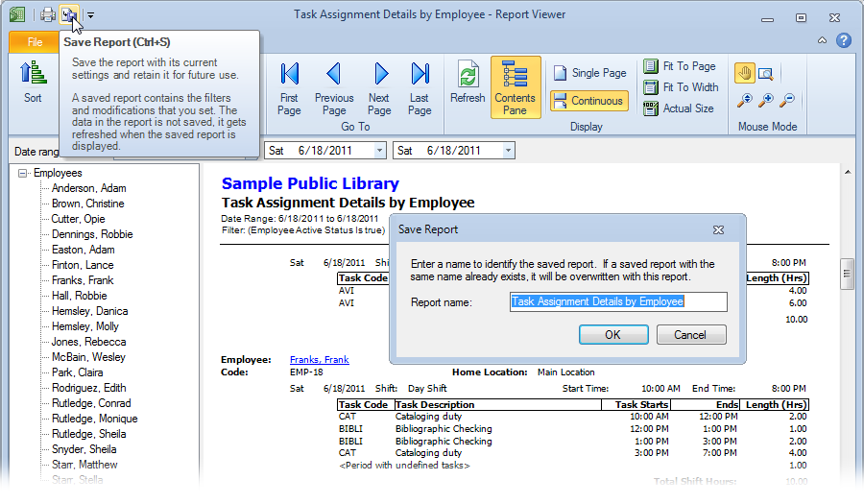The width and height of the screenshot is (864, 504).
Task: Open the quick access toolbar customize arrow
Action: click(x=90, y=15)
